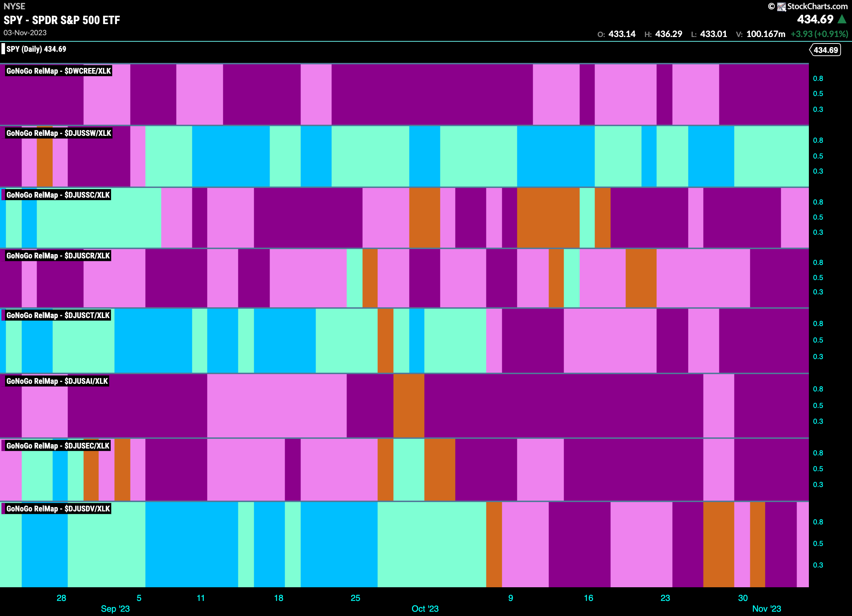Click the 23 date tick label
The width and height of the screenshot is (852, 616).
(x=665, y=598)
